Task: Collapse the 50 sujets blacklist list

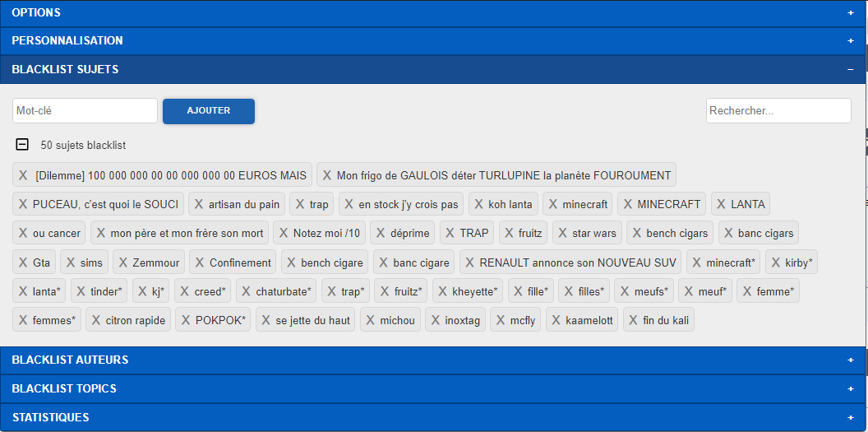Action: click(x=23, y=145)
